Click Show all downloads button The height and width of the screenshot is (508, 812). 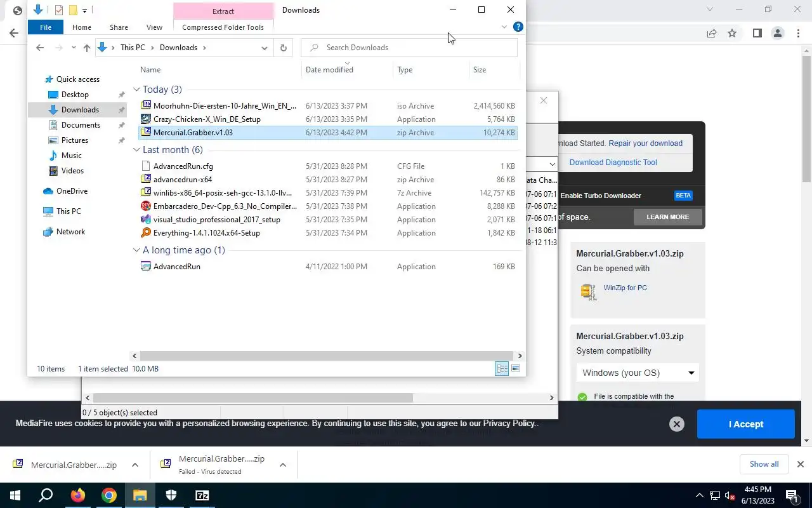click(764, 464)
